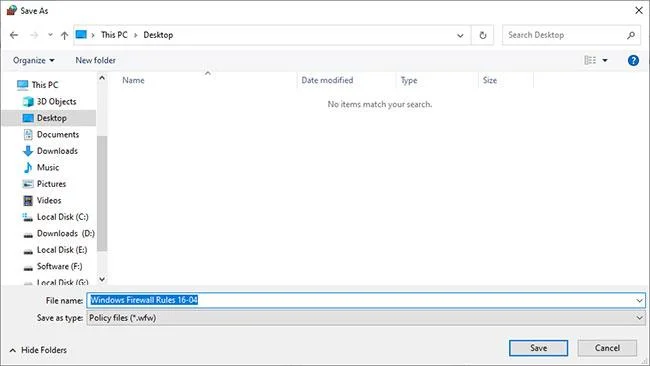The image size is (650, 366).
Task: Click the Music note icon
Action: (x=28, y=167)
